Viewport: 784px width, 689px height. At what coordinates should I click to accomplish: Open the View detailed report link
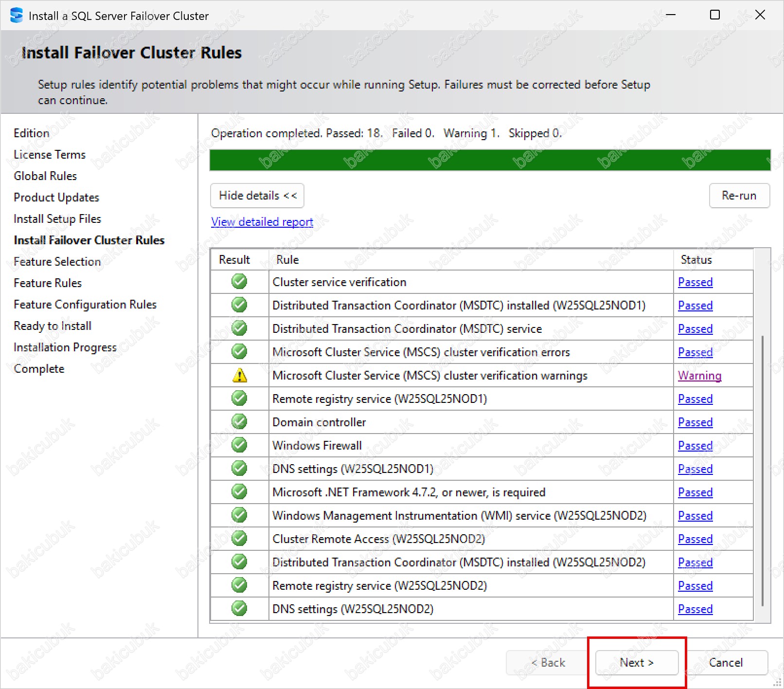click(x=262, y=222)
